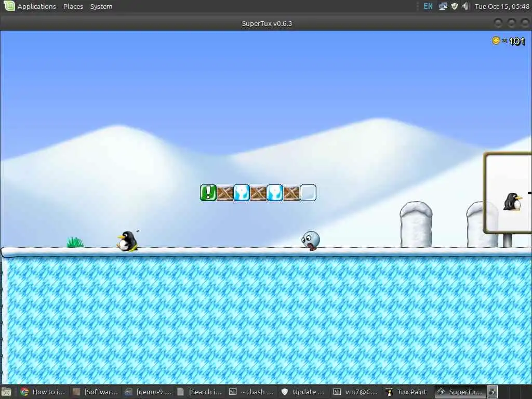Image resolution: width=532 pixels, height=399 pixels.
Task: Click the Chrome icon in the taskbar
Action: [x=24, y=392]
